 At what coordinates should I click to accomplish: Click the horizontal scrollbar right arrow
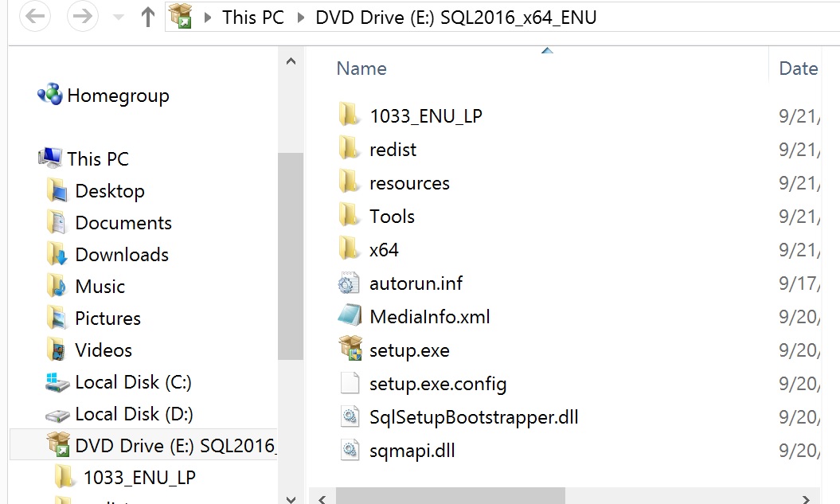pos(806,499)
